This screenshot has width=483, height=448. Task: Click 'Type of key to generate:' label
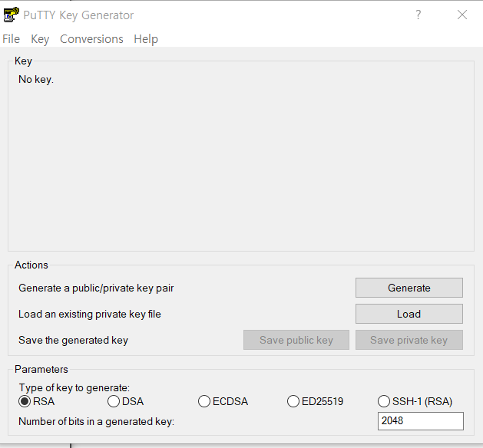coord(74,387)
